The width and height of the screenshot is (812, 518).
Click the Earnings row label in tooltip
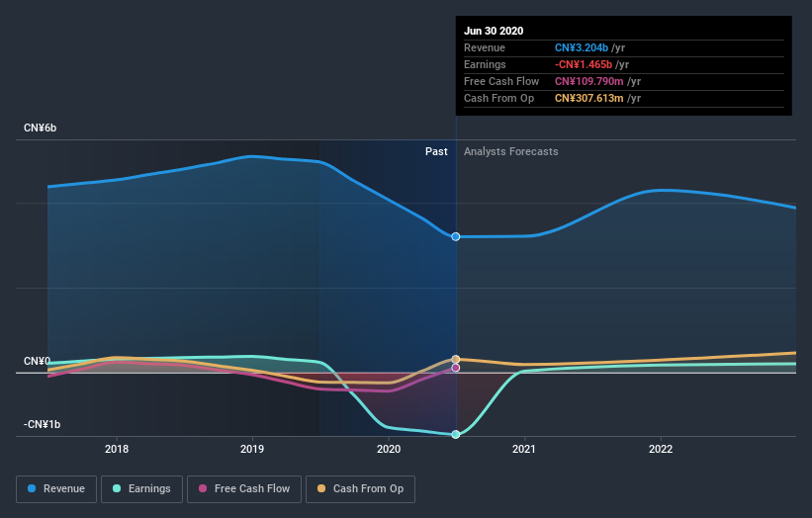click(x=485, y=64)
